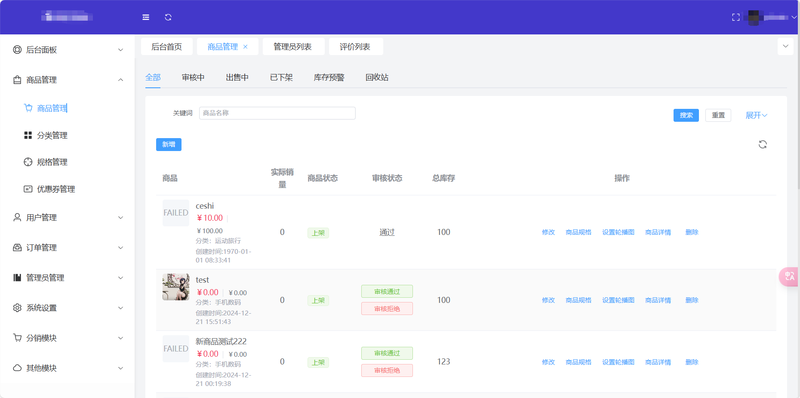The height and width of the screenshot is (398, 800).
Task: Collapse the 商品管理 menu chevron
Action: tap(120, 80)
